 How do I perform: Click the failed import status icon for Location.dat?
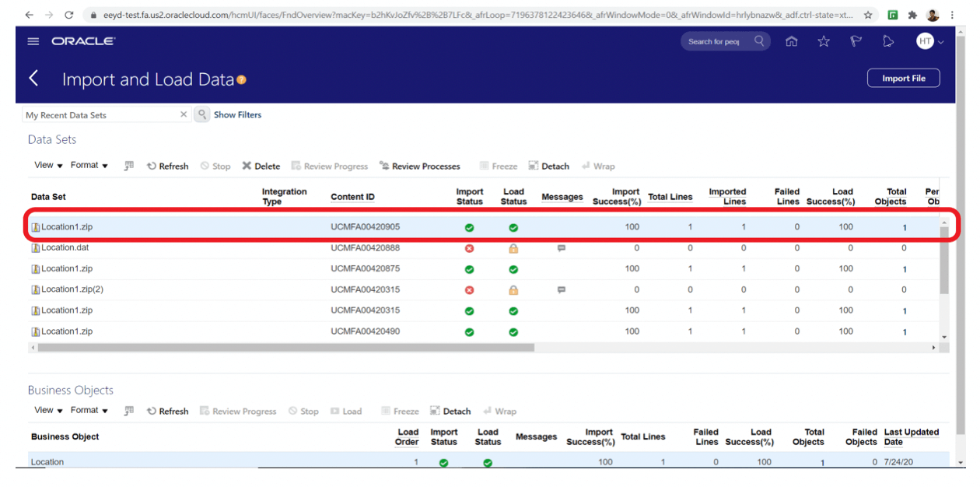click(x=469, y=248)
